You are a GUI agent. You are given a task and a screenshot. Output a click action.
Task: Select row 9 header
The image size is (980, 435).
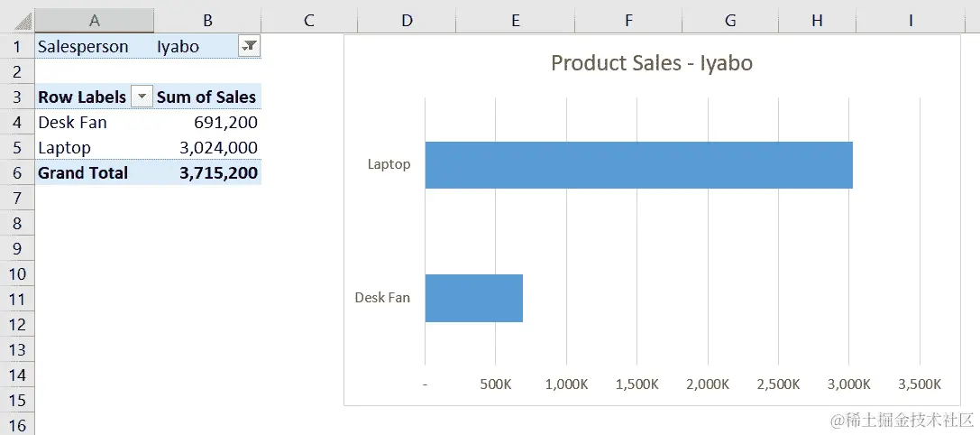pos(17,248)
